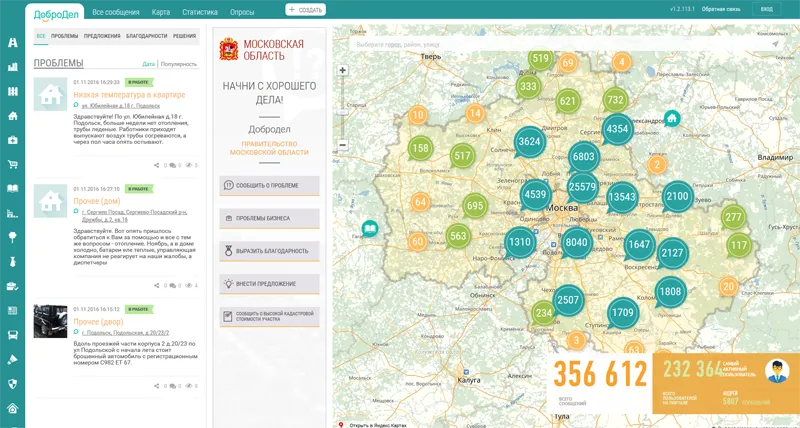
Task: Open the shuttlecock sport category icon
Action: click(x=12, y=360)
